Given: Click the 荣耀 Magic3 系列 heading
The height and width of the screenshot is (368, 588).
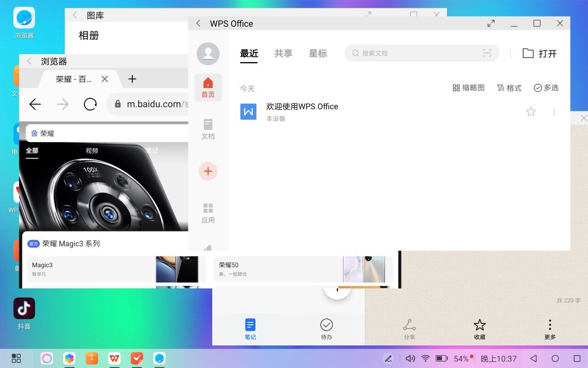Looking at the screenshot, I should coord(71,244).
